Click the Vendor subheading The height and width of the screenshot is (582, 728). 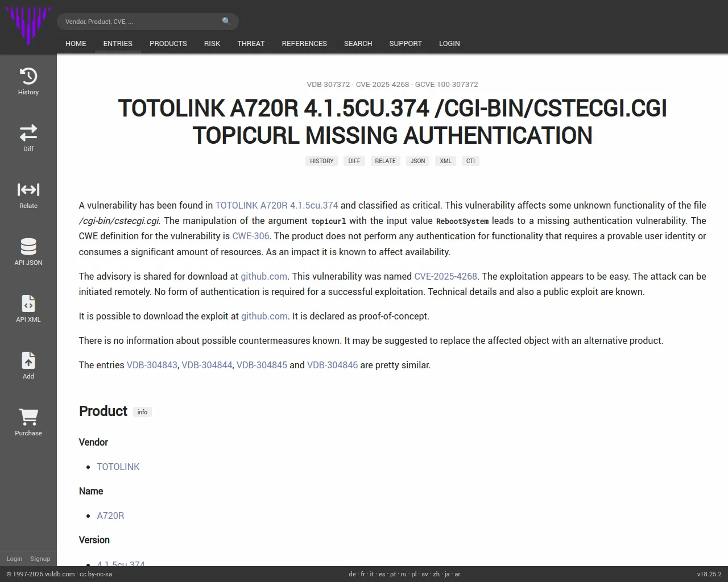[93, 442]
